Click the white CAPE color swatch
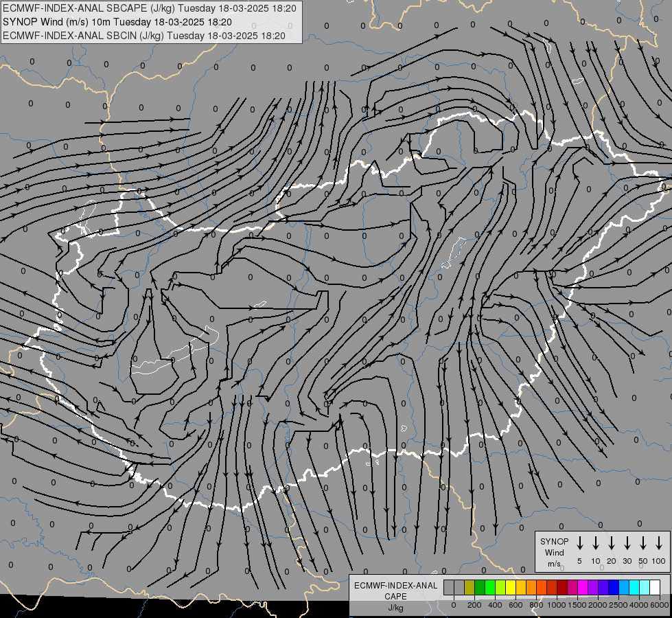This screenshot has height=618, width=672. (x=655, y=587)
